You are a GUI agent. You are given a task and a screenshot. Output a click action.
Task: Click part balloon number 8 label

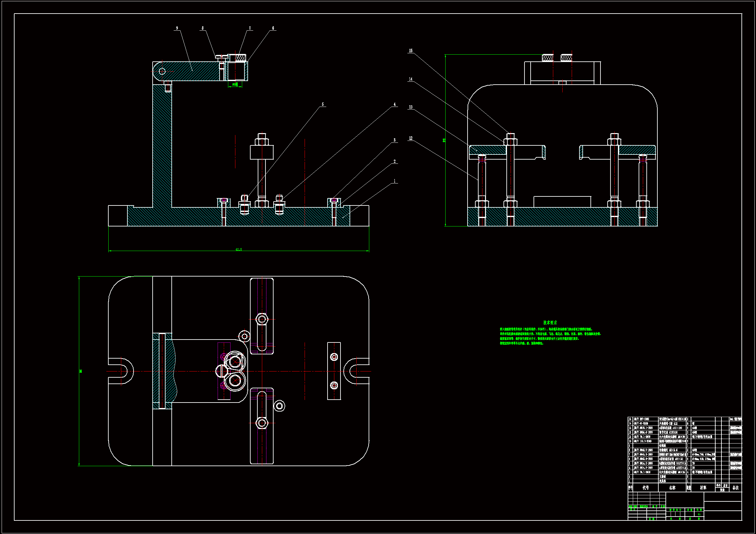coord(202,28)
